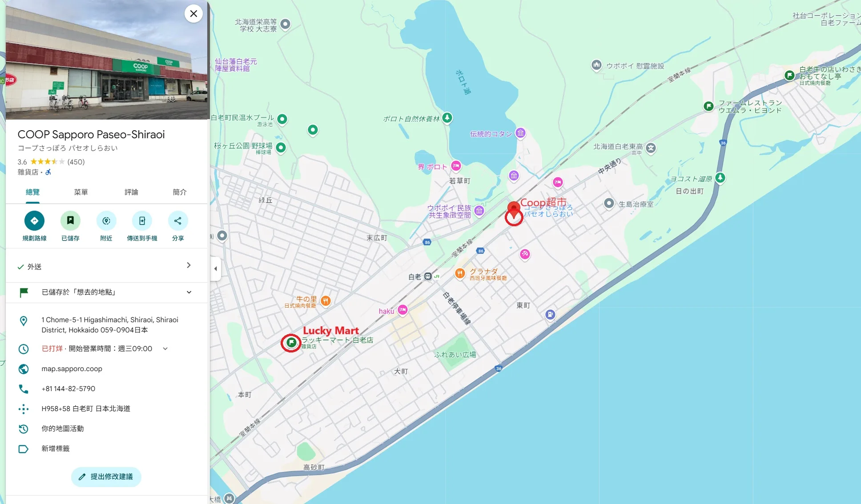Click the ウポポイ 慰霊施設 marker

click(x=596, y=65)
